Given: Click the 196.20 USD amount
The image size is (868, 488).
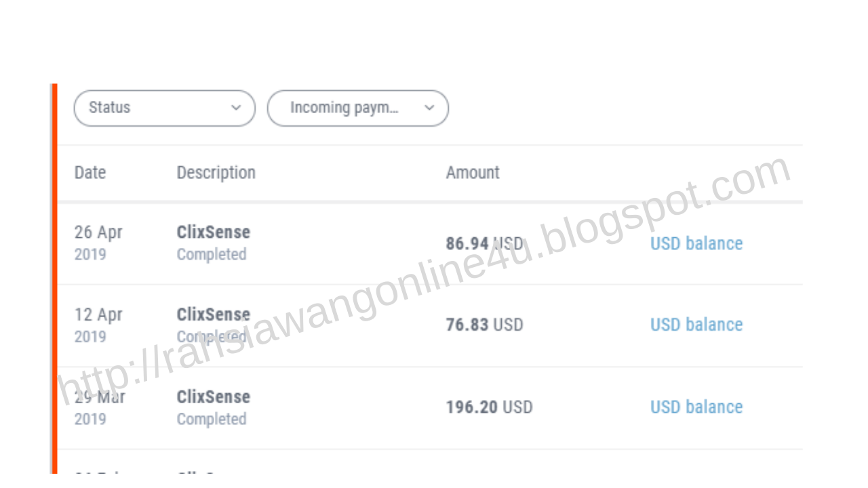Looking at the screenshot, I should tap(489, 407).
